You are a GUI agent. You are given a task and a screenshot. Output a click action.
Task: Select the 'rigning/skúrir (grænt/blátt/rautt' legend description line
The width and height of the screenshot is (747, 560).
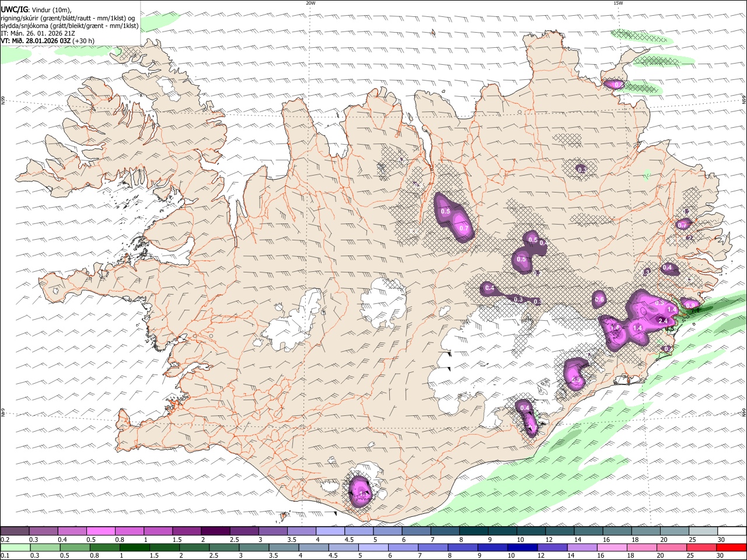point(68,18)
